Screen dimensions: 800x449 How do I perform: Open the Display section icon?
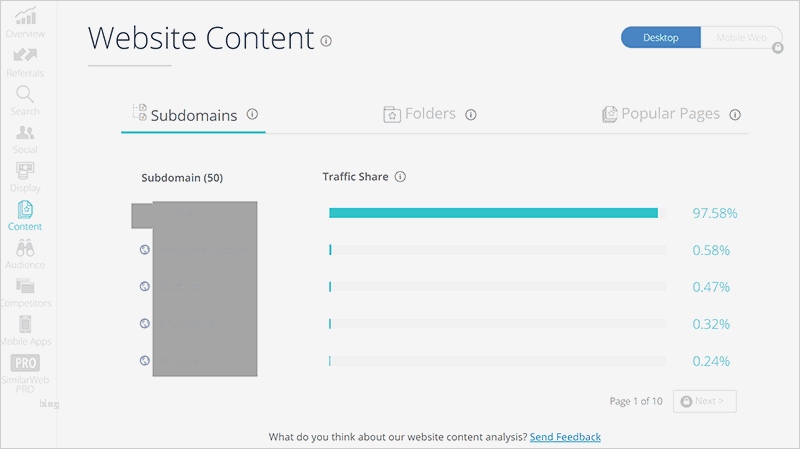coord(25,171)
